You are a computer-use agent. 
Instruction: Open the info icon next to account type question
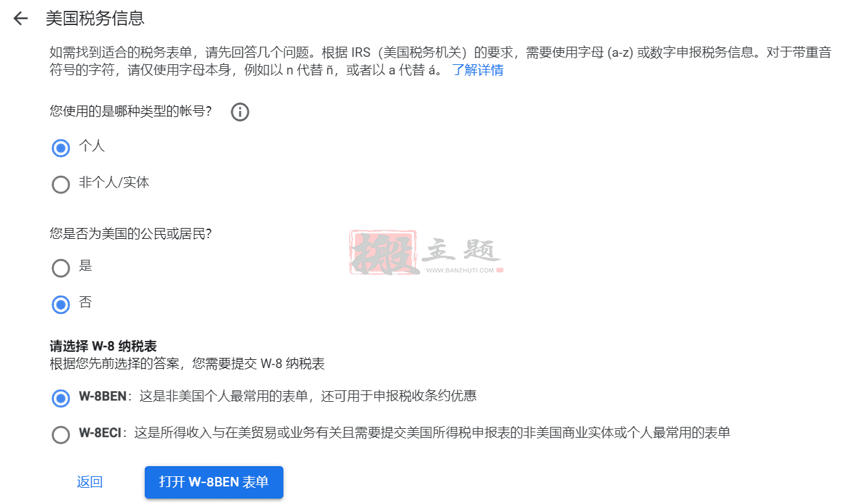click(x=240, y=112)
